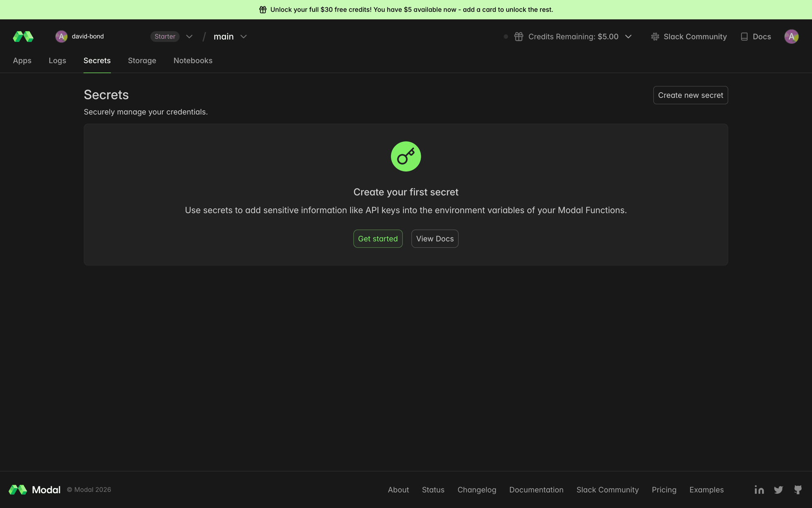Open the Examples footer link
The height and width of the screenshot is (508, 812).
tap(706, 490)
